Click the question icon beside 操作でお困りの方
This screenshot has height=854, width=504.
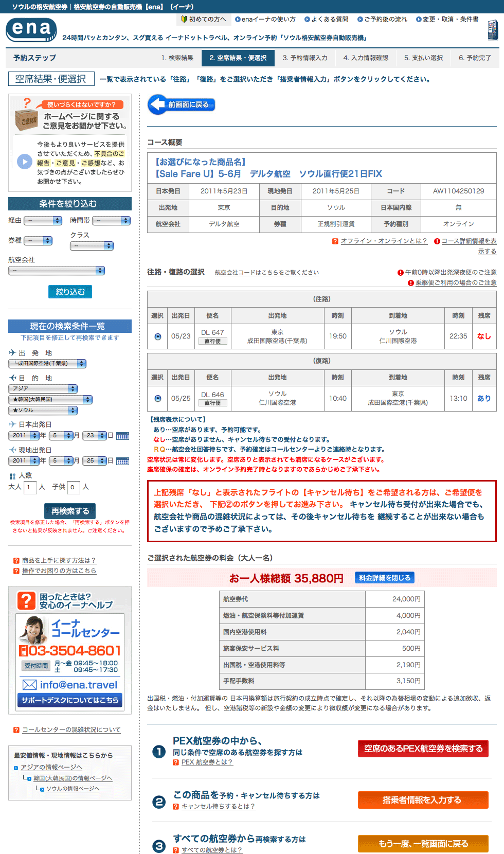point(16,571)
